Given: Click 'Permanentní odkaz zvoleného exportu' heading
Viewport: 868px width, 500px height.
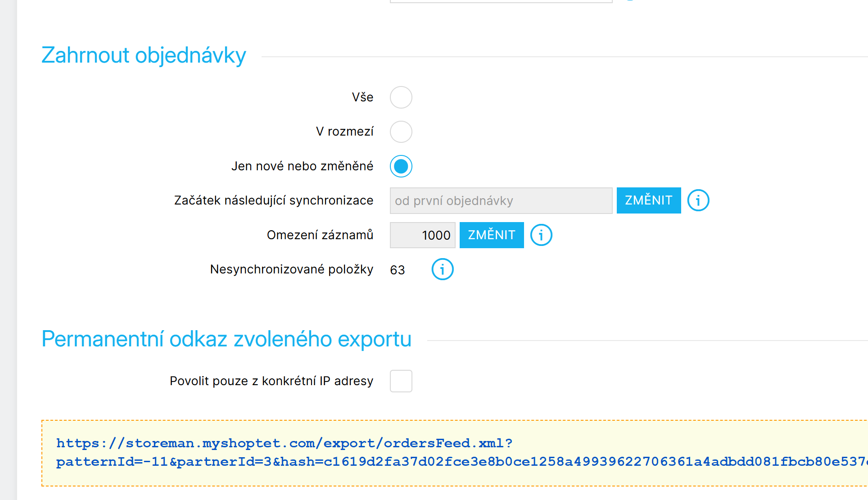Looking at the screenshot, I should click(x=226, y=339).
